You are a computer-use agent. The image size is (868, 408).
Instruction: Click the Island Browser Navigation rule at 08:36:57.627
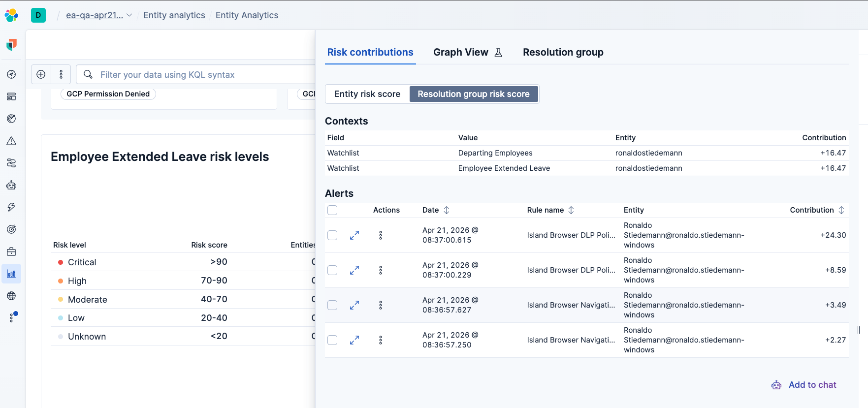(x=571, y=305)
